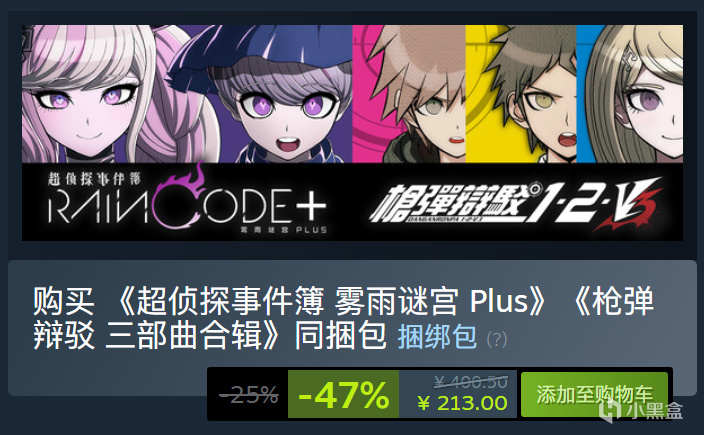Click the 超侦探事件簿 text above RAINCODE
Image resolution: width=704 pixels, height=435 pixels.
tap(94, 179)
